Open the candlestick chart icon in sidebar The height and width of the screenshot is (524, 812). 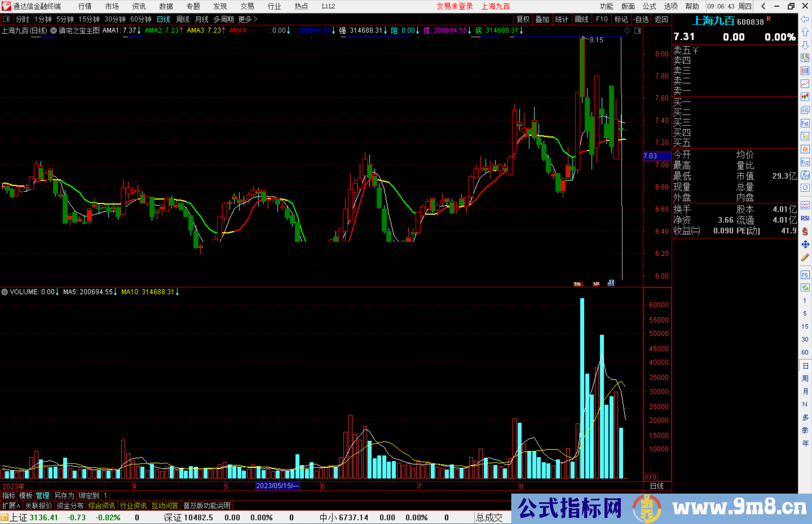pos(805,97)
